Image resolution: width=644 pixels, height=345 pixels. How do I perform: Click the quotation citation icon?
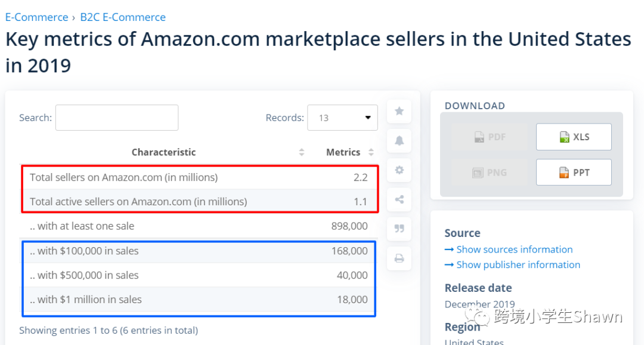click(399, 229)
